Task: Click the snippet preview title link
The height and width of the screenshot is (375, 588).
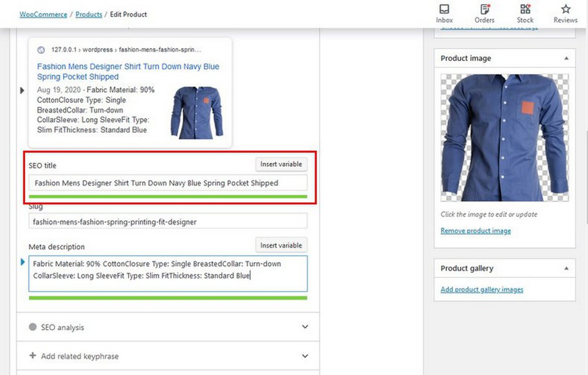Action: pyautogui.click(x=128, y=71)
